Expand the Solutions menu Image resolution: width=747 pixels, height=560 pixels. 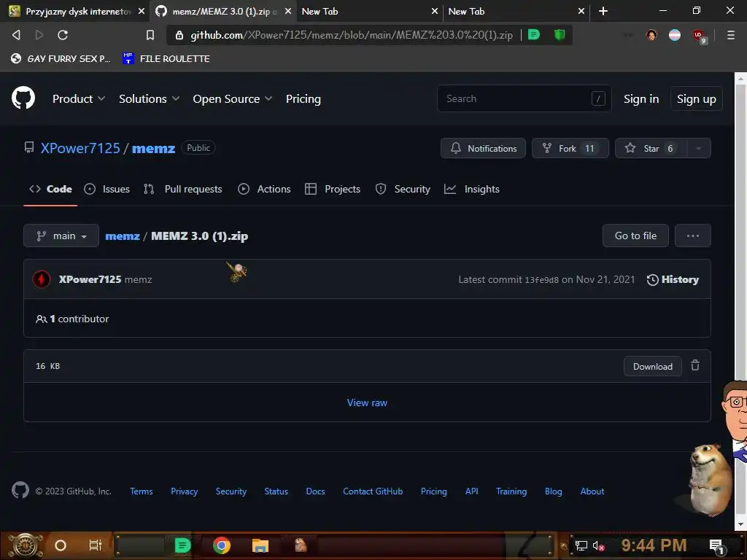pyautogui.click(x=149, y=98)
